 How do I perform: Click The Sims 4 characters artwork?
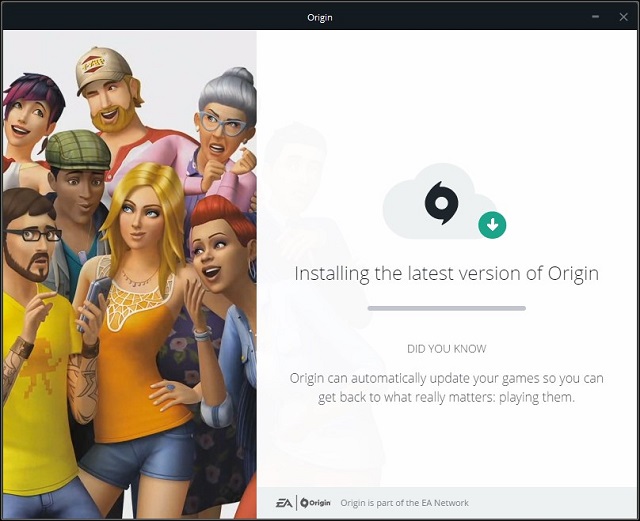click(129, 275)
